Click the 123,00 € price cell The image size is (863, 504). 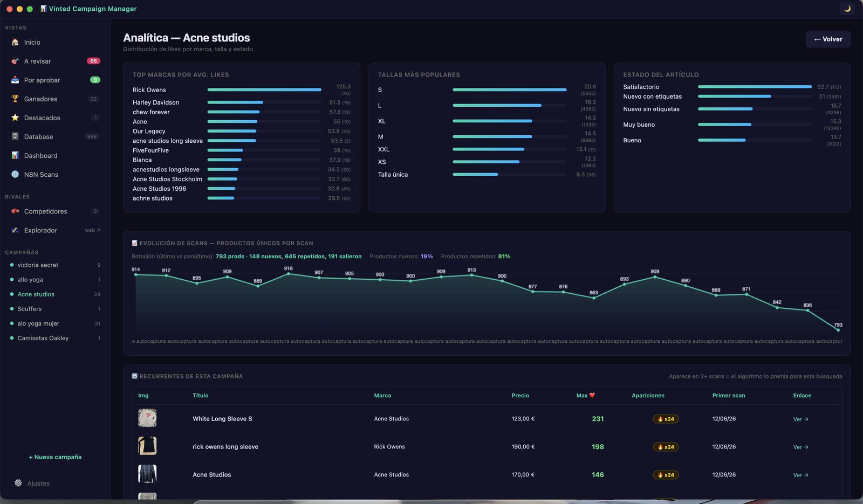(523, 419)
